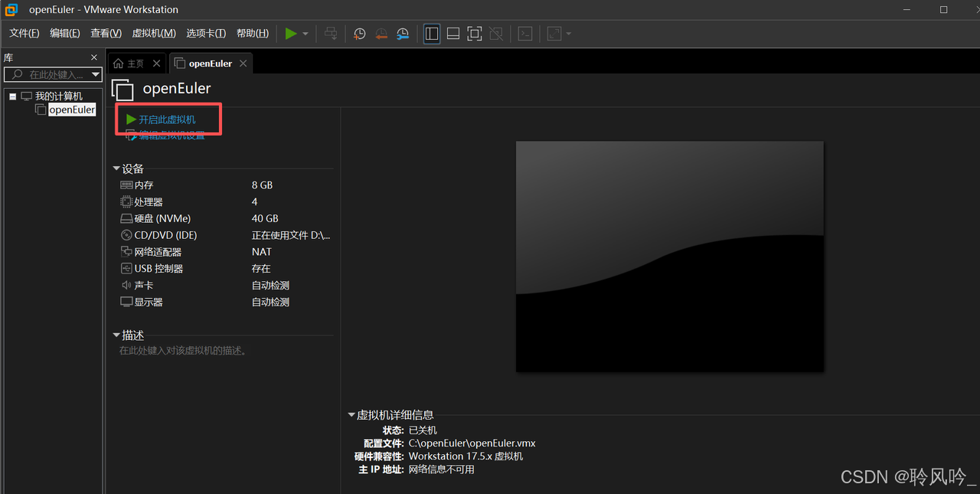Image resolution: width=980 pixels, height=494 pixels.
Task: Click Workstation 17.5.x 虚拟机 compatibility text
Action: pos(465,456)
